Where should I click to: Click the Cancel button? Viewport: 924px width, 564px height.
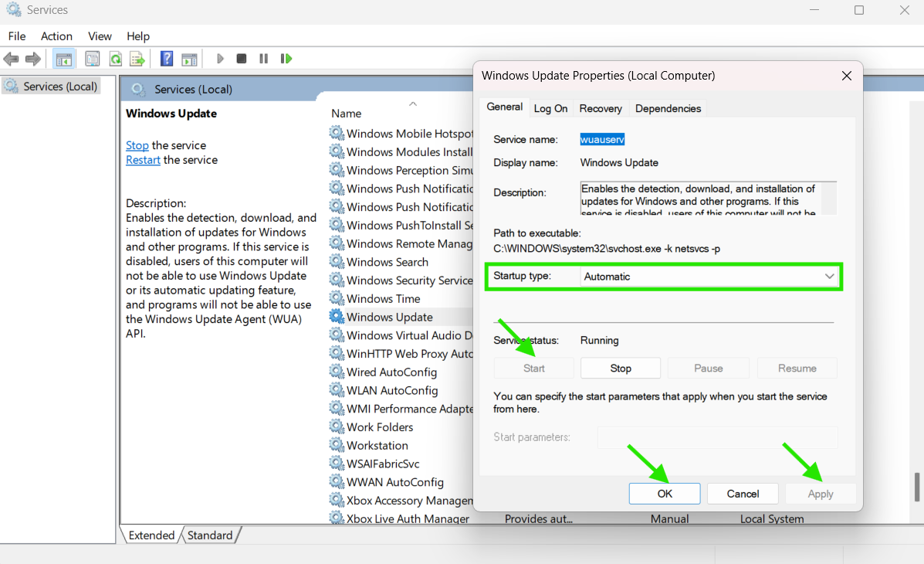743,494
